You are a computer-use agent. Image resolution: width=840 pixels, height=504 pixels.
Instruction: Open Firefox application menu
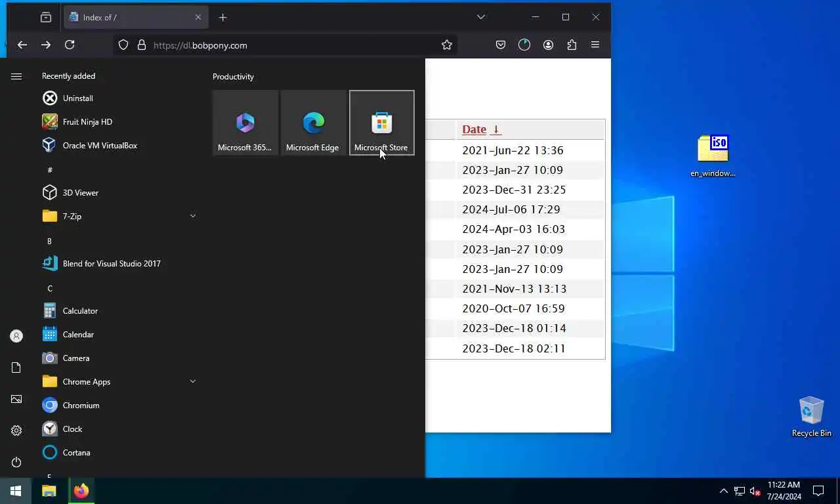pyautogui.click(x=595, y=45)
